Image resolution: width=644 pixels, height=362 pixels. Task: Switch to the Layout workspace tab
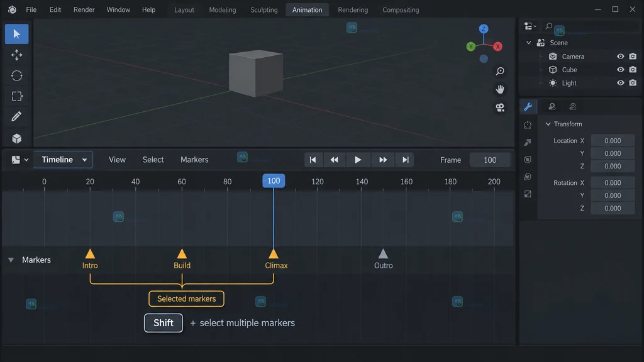click(184, 10)
